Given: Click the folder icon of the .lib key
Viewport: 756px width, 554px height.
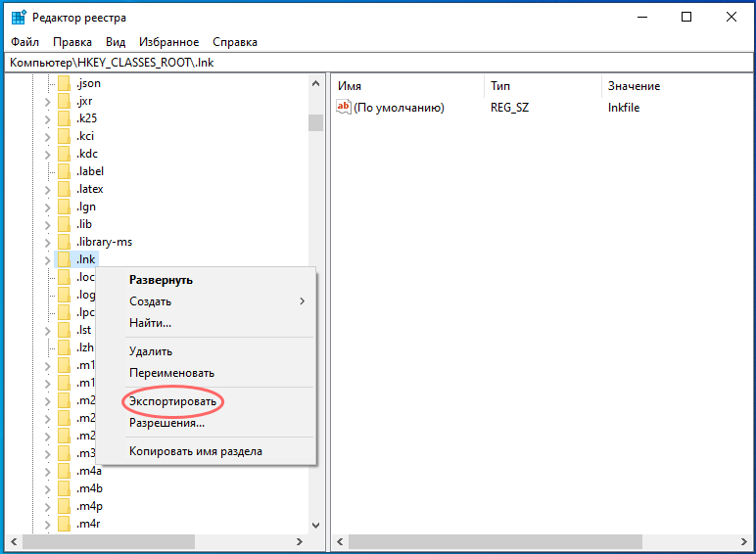Looking at the screenshot, I should (64, 224).
